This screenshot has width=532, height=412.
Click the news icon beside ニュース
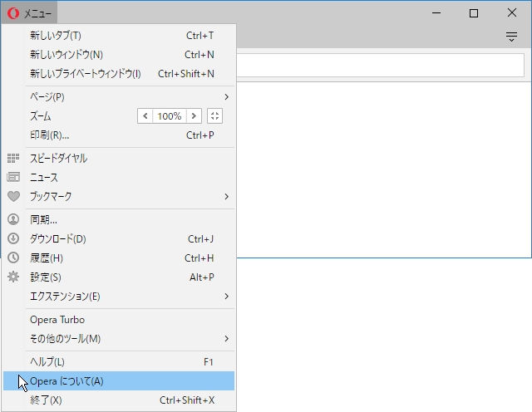tap(13, 177)
